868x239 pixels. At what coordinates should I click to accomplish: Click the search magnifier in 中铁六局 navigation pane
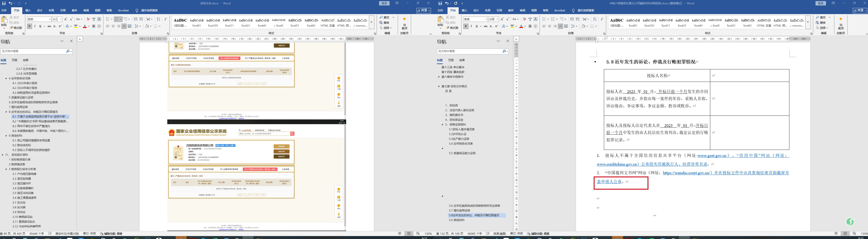point(504,51)
